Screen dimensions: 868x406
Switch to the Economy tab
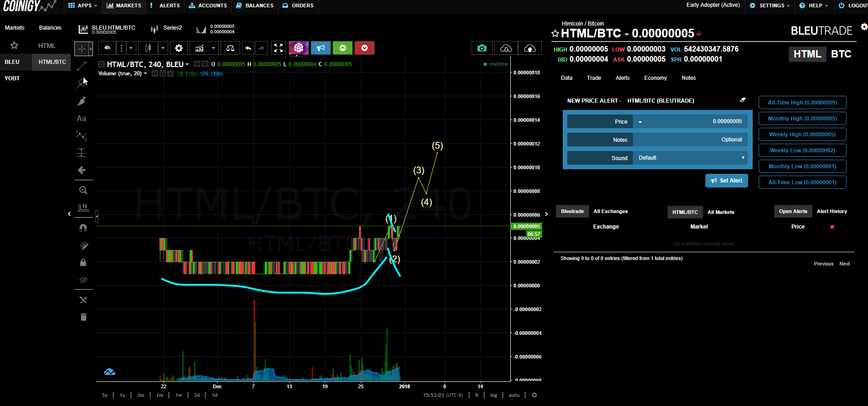tap(655, 78)
